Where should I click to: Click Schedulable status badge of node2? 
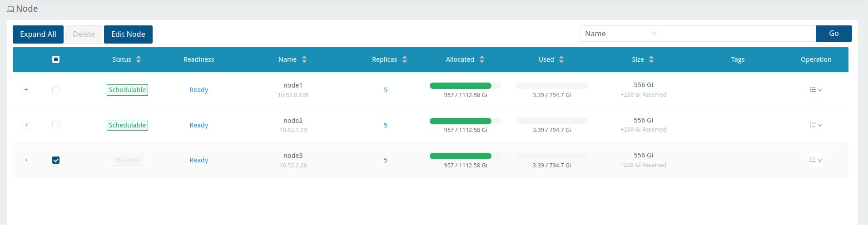click(x=127, y=125)
